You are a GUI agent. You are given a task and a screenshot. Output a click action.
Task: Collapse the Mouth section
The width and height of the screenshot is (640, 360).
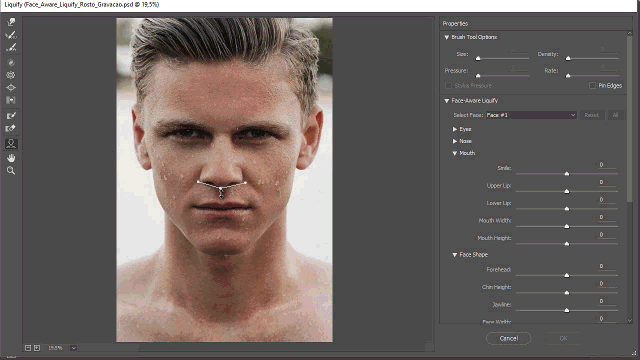pyautogui.click(x=455, y=153)
